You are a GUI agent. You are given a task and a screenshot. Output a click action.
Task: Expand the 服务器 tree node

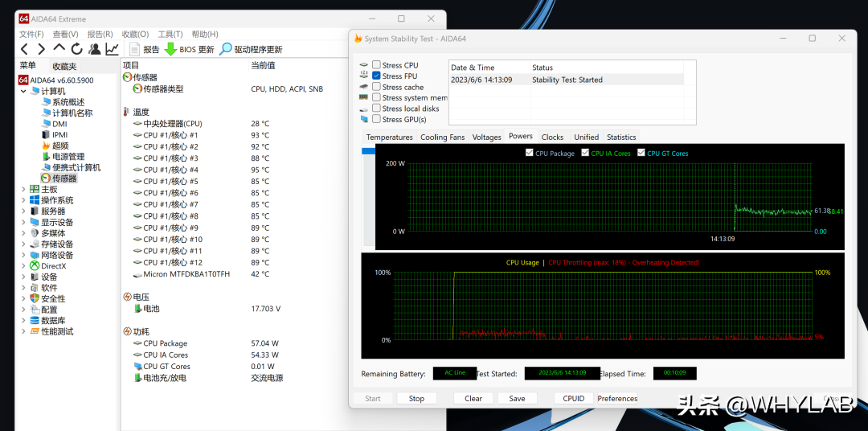23,211
